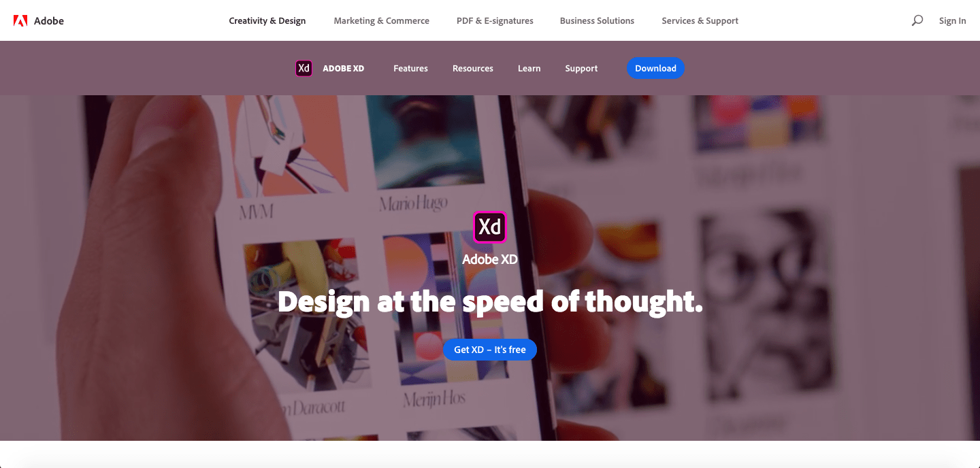
Task: Click the blue Download button
Action: pos(655,68)
